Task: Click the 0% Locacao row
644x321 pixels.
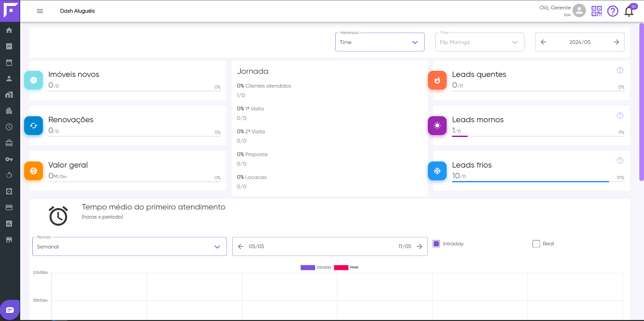Action: tap(252, 177)
